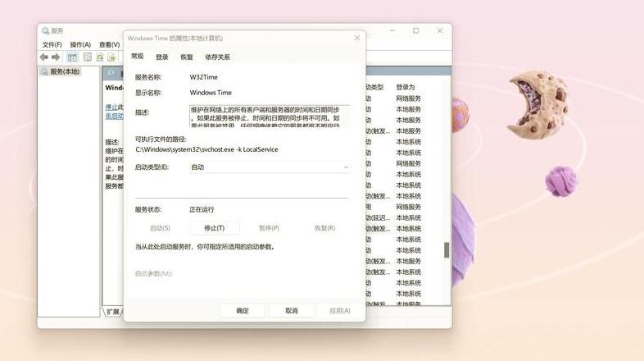Screen dimensions: 644x361
Task: Switch to the 登录 tab
Action: (162, 57)
